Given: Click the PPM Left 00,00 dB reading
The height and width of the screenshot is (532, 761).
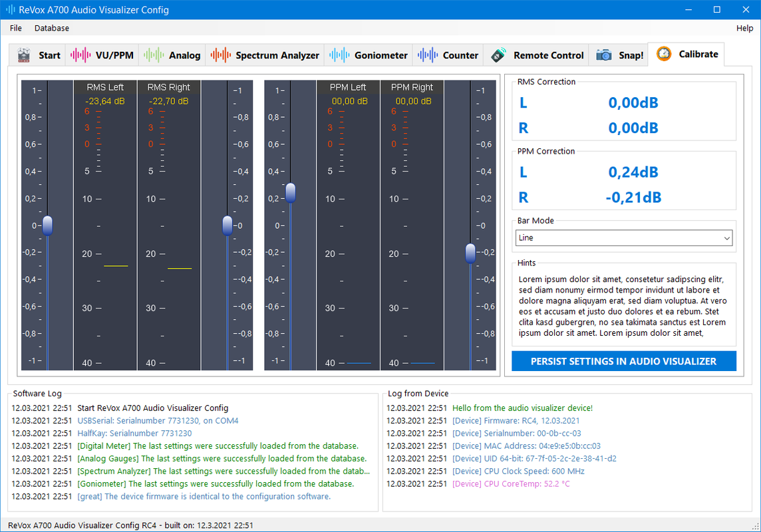Looking at the screenshot, I should pos(349,101).
